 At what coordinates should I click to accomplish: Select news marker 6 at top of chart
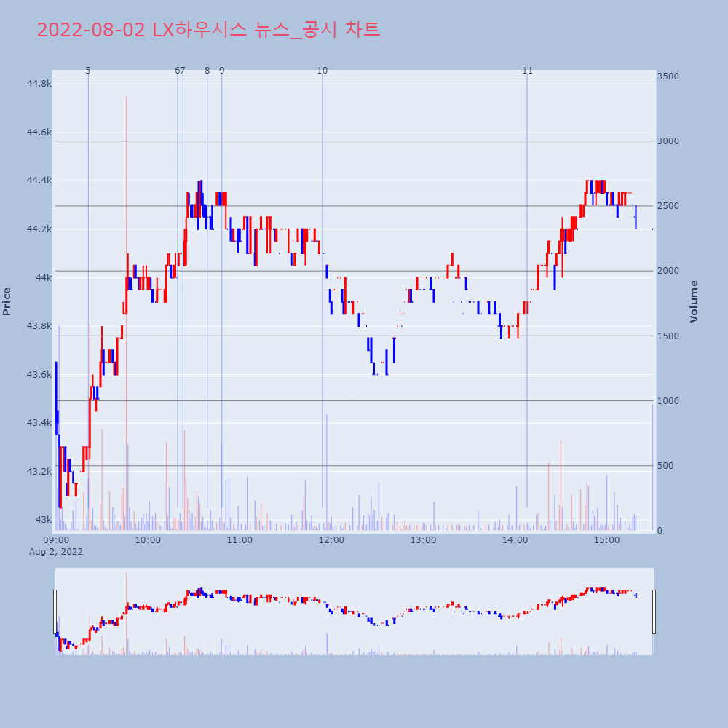177,71
